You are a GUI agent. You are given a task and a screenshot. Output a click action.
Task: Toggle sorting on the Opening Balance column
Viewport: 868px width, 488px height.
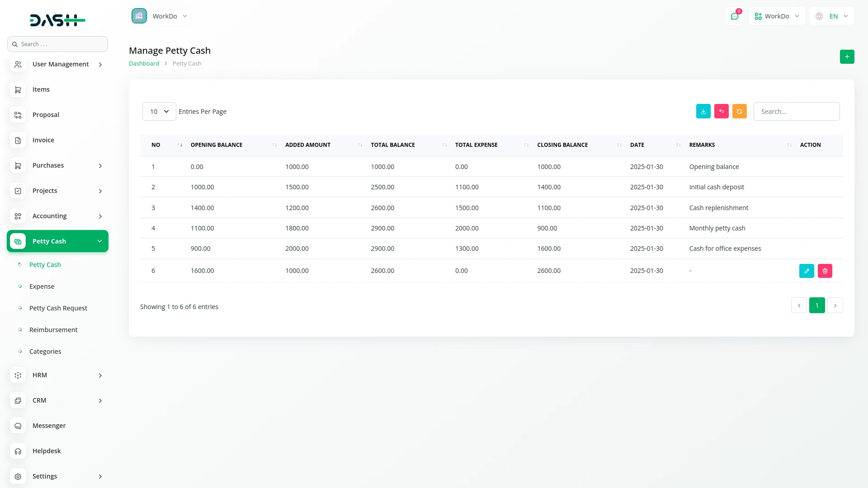[274, 145]
